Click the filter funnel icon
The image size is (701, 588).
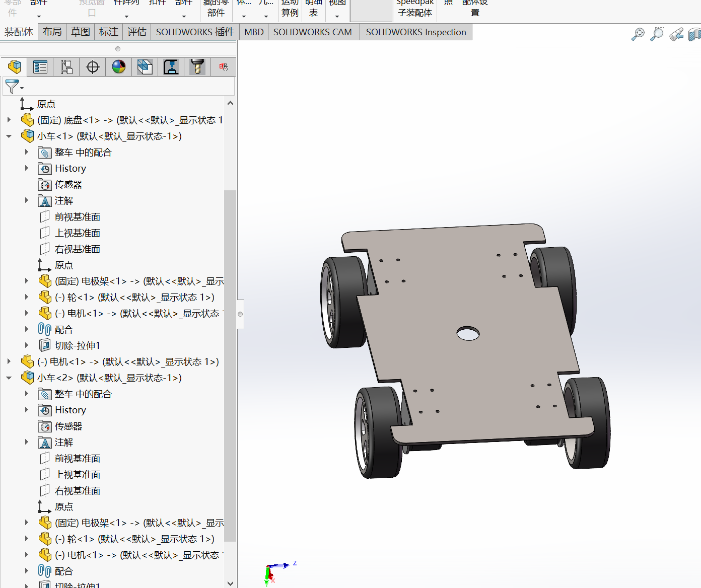tap(12, 87)
